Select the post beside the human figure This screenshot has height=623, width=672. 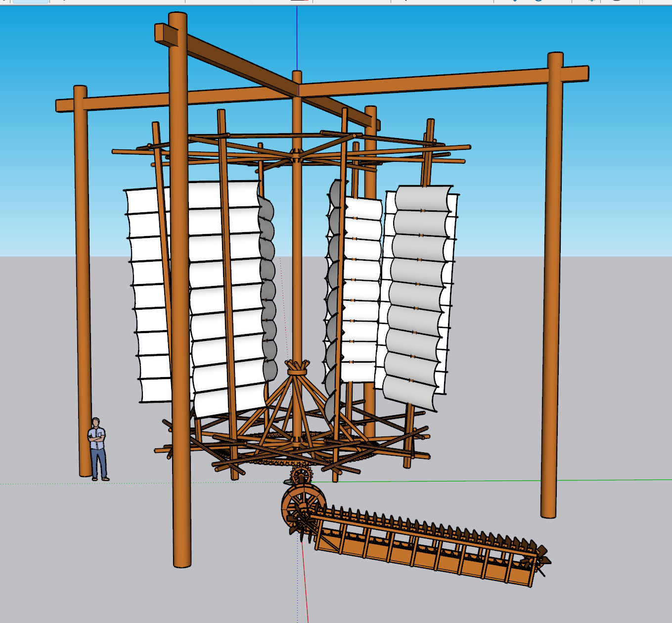pos(83,282)
